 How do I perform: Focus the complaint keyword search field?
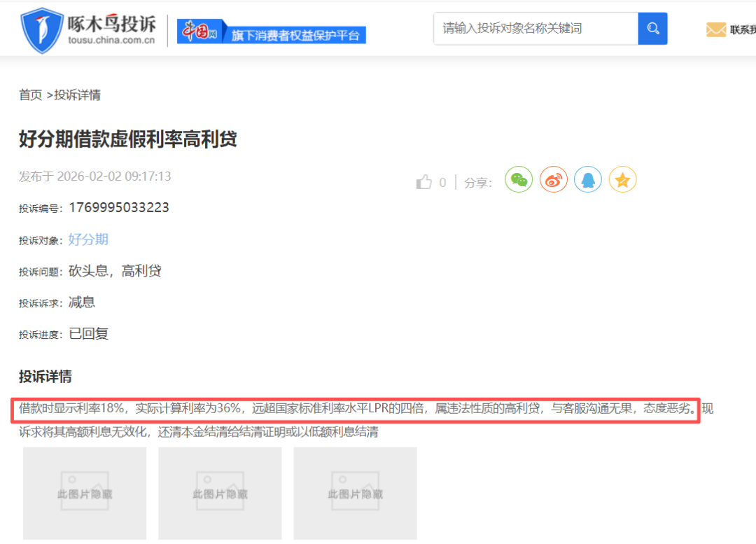click(535, 29)
